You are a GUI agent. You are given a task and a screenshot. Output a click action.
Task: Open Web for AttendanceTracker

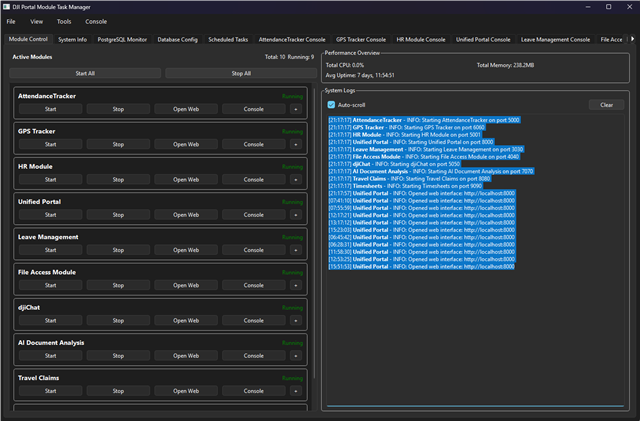(x=186, y=109)
